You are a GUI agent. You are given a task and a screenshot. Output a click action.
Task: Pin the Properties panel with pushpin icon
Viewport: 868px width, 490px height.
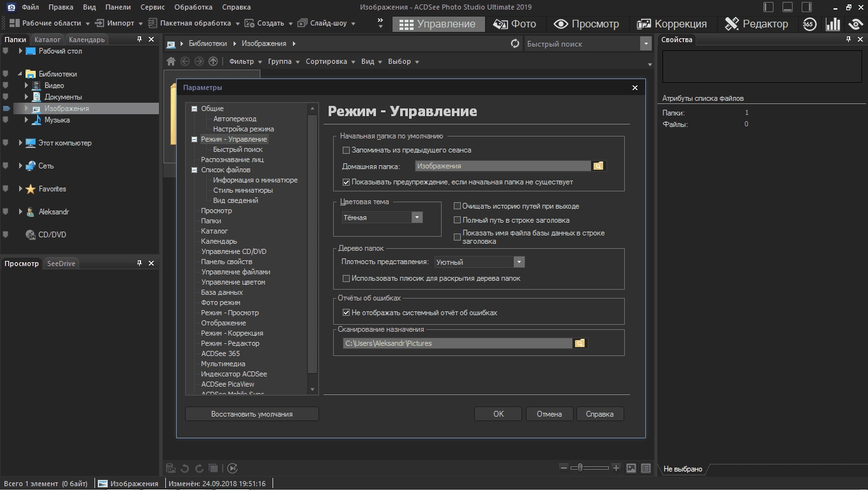pyautogui.click(x=848, y=40)
